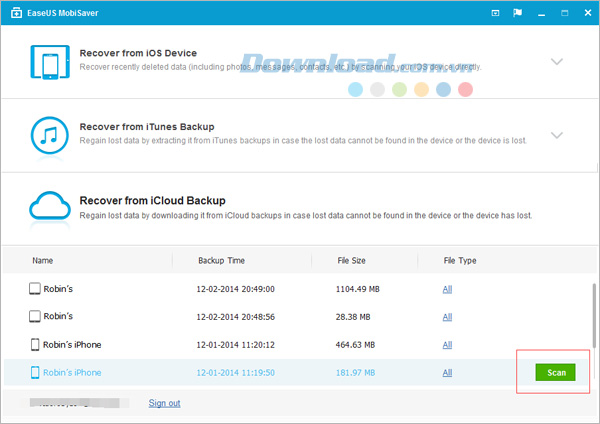Click backup time 12-02-2014 20:48:56
The width and height of the screenshot is (600, 424).
(x=235, y=317)
